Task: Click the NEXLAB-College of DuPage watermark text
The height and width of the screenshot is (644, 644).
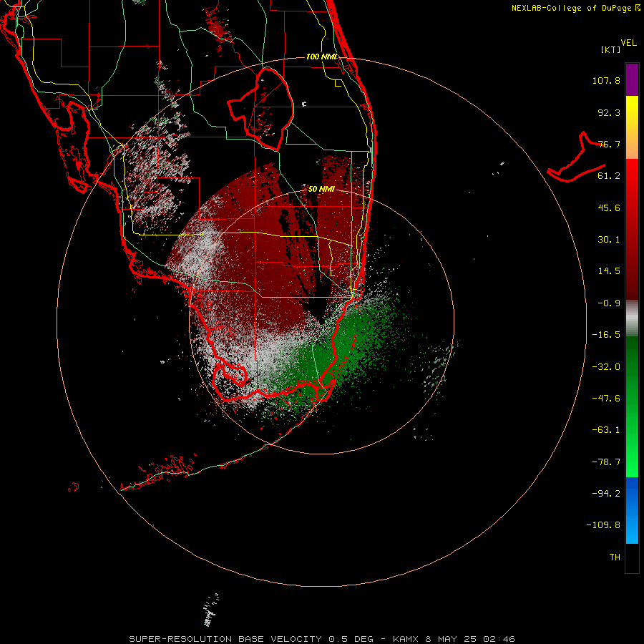Action: pos(575,8)
